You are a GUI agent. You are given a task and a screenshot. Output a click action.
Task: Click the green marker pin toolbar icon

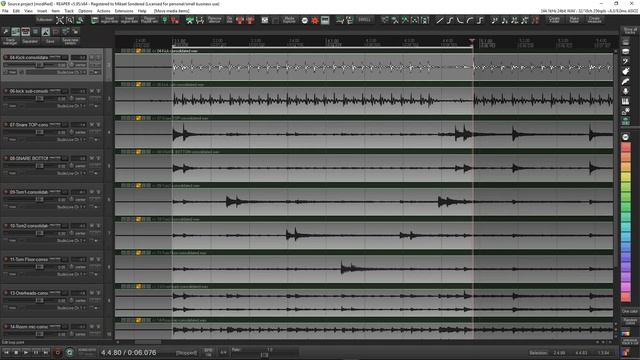165,20
